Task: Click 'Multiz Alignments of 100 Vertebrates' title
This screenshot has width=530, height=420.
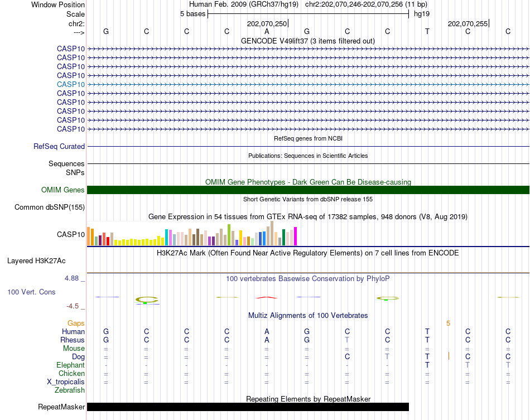Action: [x=308, y=316]
